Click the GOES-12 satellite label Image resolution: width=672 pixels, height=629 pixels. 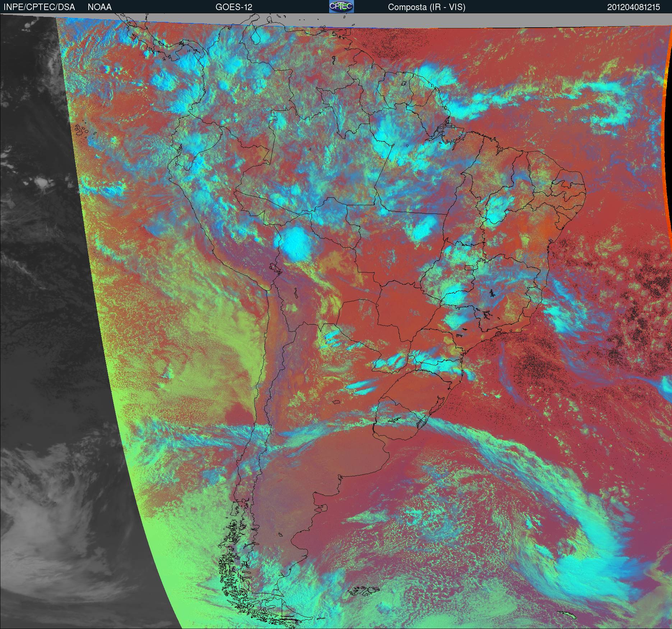(234, 7)
